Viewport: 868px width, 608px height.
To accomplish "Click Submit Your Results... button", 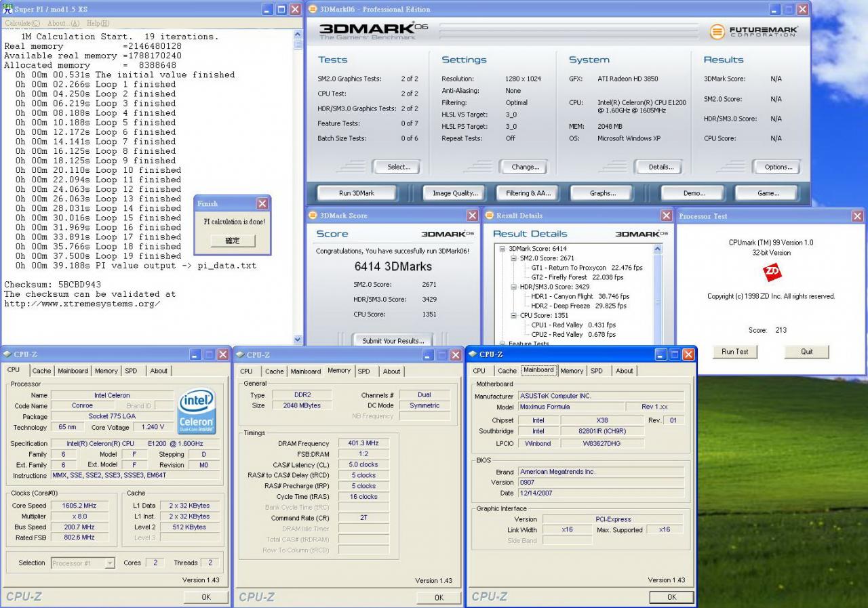I will (x=393, y=340).
